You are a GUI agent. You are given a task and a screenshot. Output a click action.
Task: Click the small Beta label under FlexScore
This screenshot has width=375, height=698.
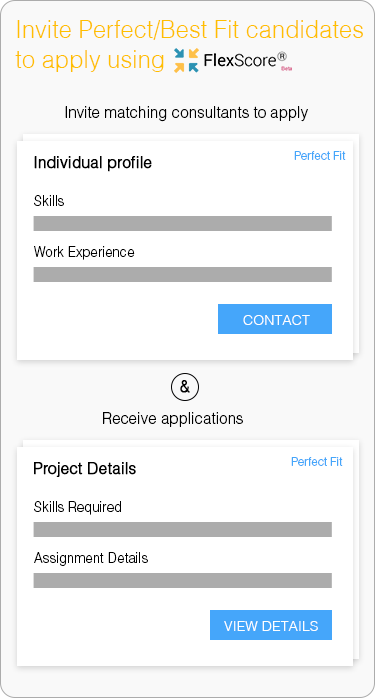coord(286,69)
